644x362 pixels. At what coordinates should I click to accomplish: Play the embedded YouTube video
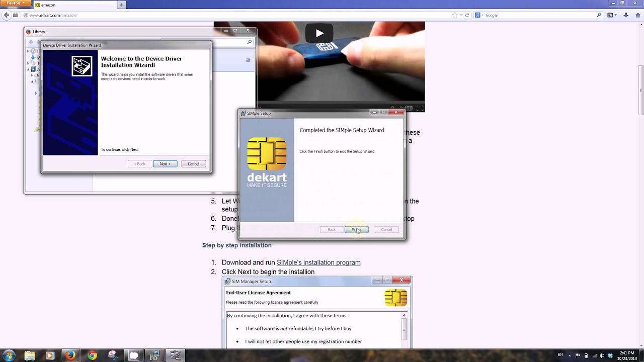coord(319,33)
